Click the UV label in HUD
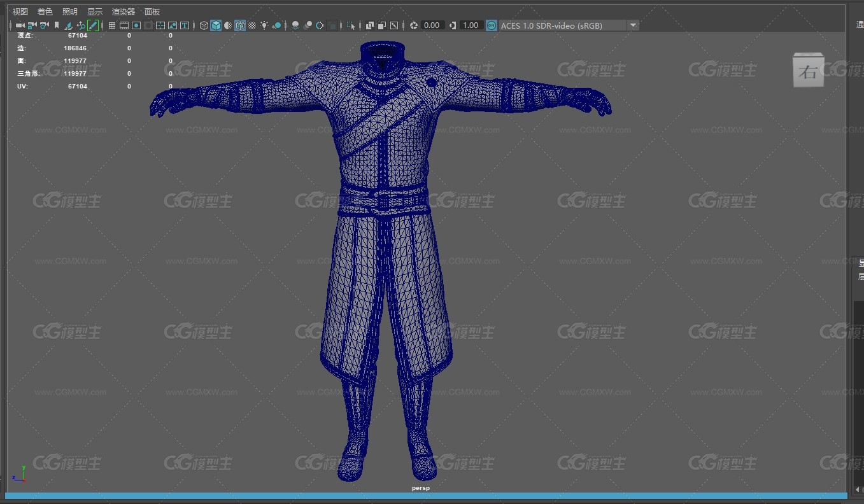Viewport: 864px width, 504px height. coord(22,86)
